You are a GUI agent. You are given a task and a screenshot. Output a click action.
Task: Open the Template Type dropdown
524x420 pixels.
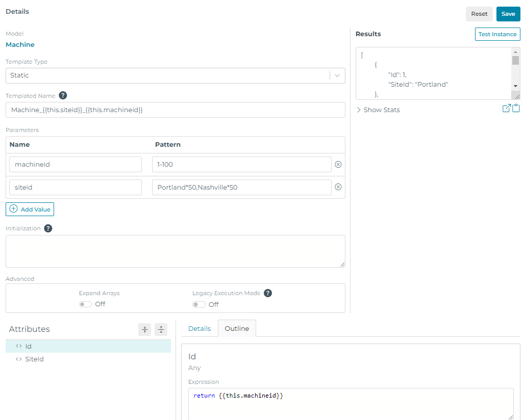(176, 76)
